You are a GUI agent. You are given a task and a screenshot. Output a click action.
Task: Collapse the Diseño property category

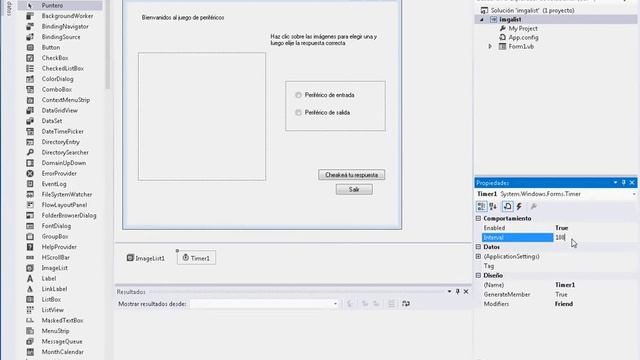point(478,276)
